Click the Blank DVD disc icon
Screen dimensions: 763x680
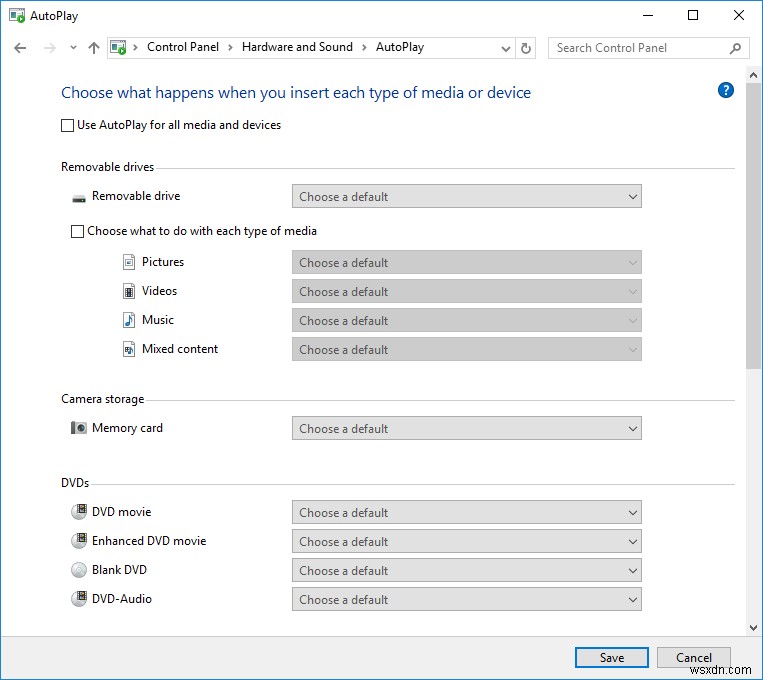(x=79, y=570)
